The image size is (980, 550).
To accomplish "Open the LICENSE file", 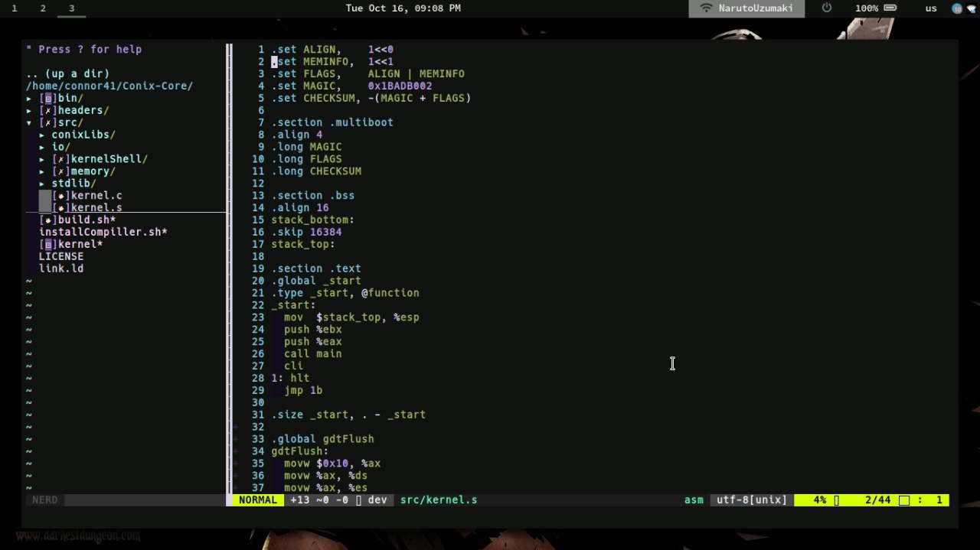I will (x=61, y=256).
